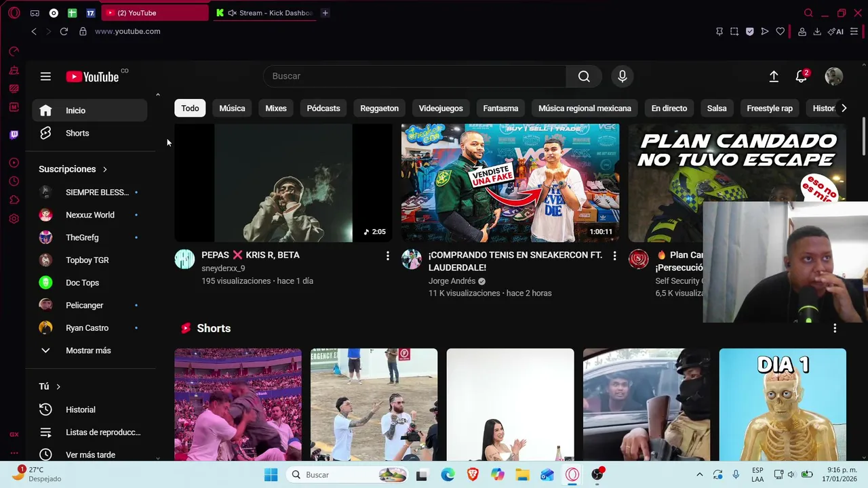Image resolution: width=868 pixels, height=488 pixels.
Task: Select the En directo filter chip
Action: (x=669, y=108)
